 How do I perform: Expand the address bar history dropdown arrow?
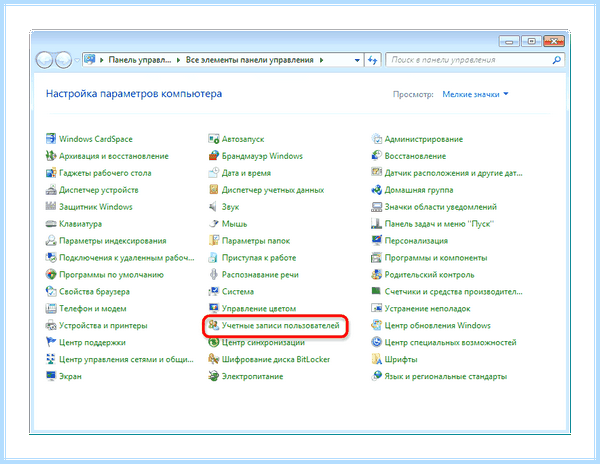pyautogui.click(x=357, y=60)
